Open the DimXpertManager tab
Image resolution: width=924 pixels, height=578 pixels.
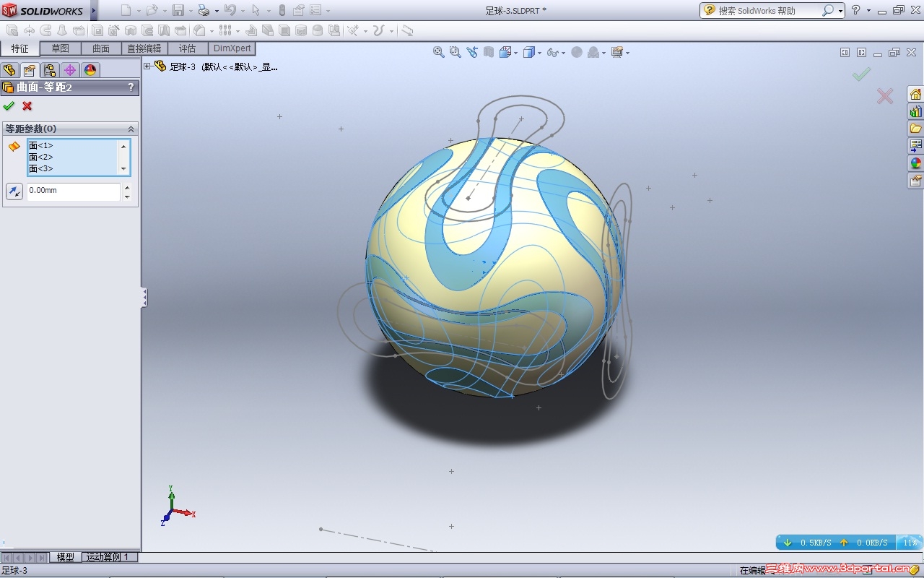tap(70, 70)
